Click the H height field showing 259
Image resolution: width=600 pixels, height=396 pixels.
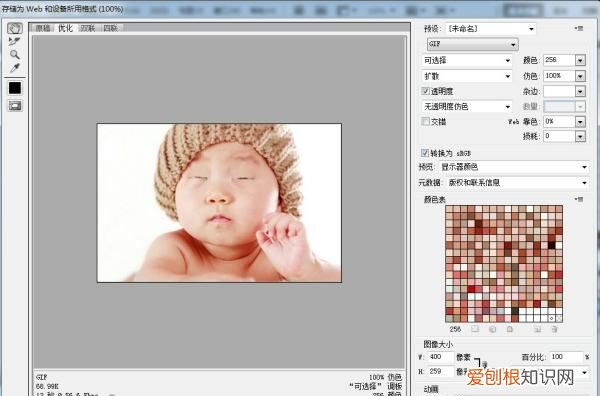coord(440,371)
